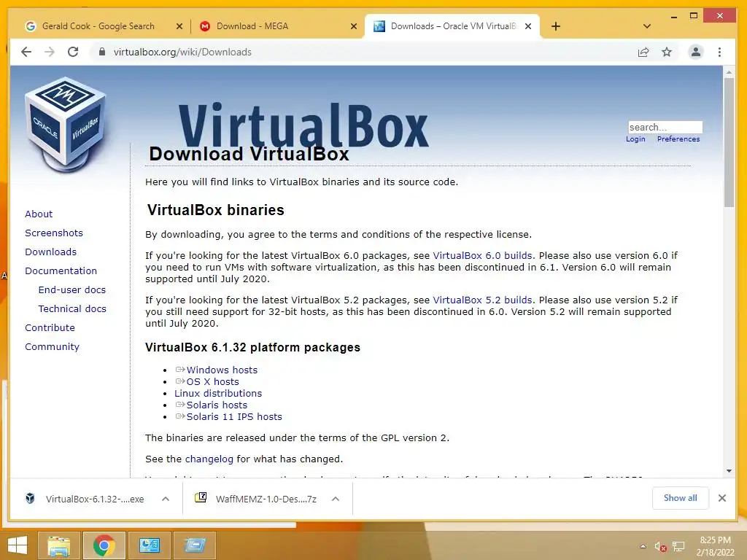Open Screenshots sidebar link

click(x=54, y=233)
